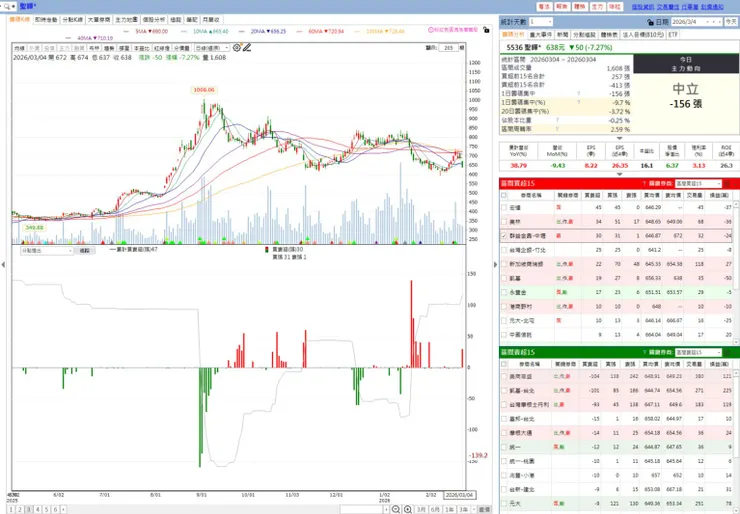Click the lock icon above the K-line chart
This screenshot has width=740, height=514.
coord(486,30)
